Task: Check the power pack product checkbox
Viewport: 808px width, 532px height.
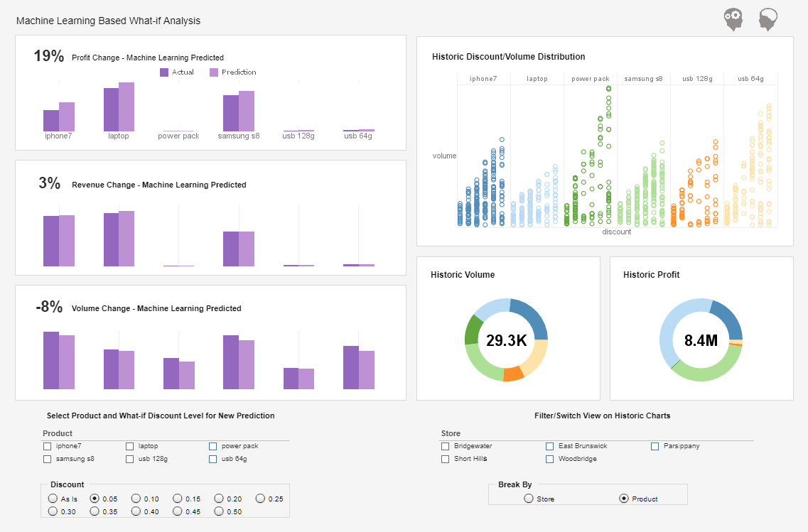Action: (x=212, y=446)
